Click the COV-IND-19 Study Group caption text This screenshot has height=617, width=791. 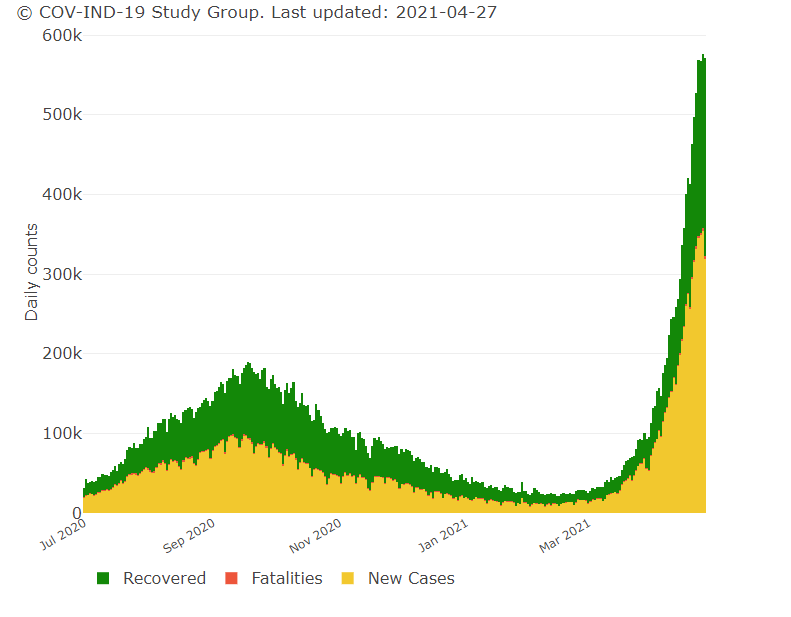coord(140,12)
